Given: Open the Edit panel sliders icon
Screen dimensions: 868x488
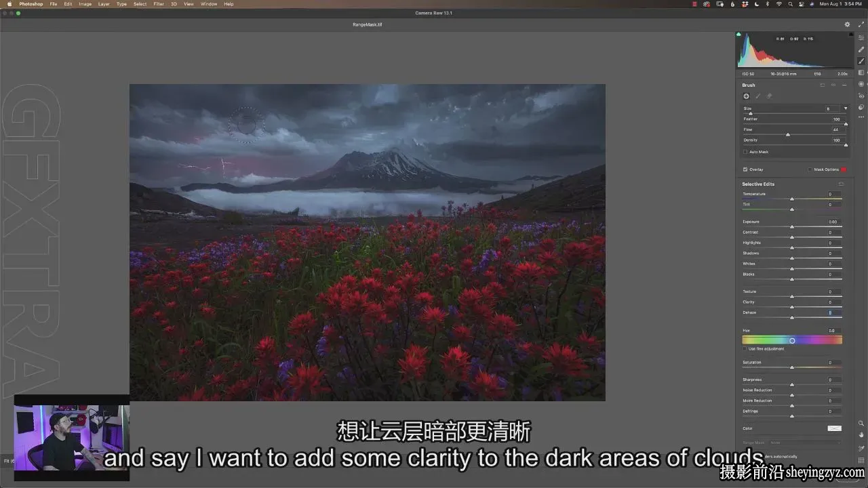Looking at the screenshot, I should 861,38.
